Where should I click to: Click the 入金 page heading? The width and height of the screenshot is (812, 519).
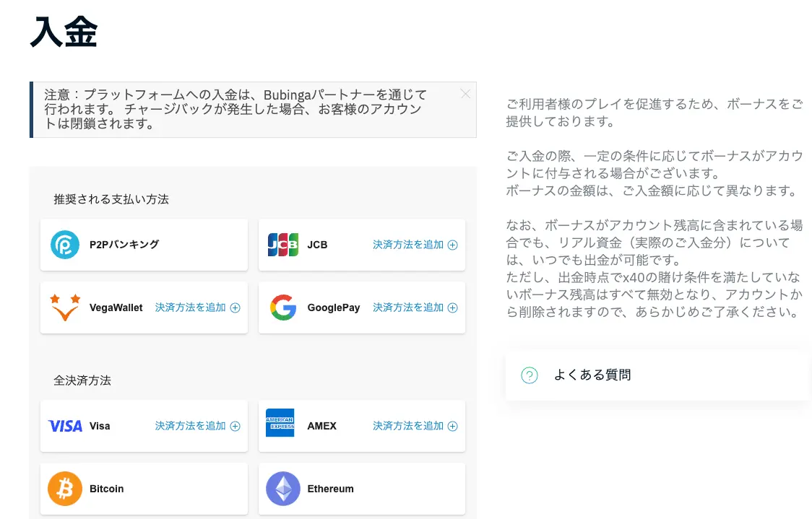[x=64, y=32]
